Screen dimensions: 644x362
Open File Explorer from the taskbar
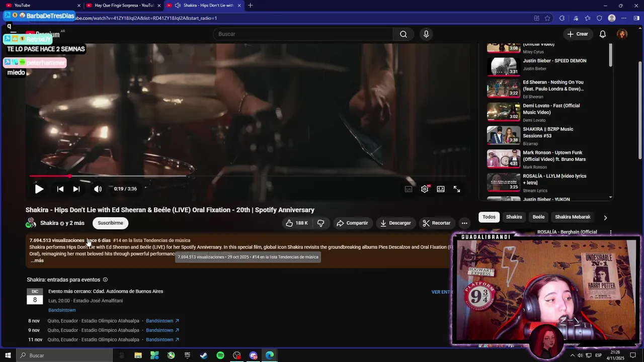click(x=138, y=355)
